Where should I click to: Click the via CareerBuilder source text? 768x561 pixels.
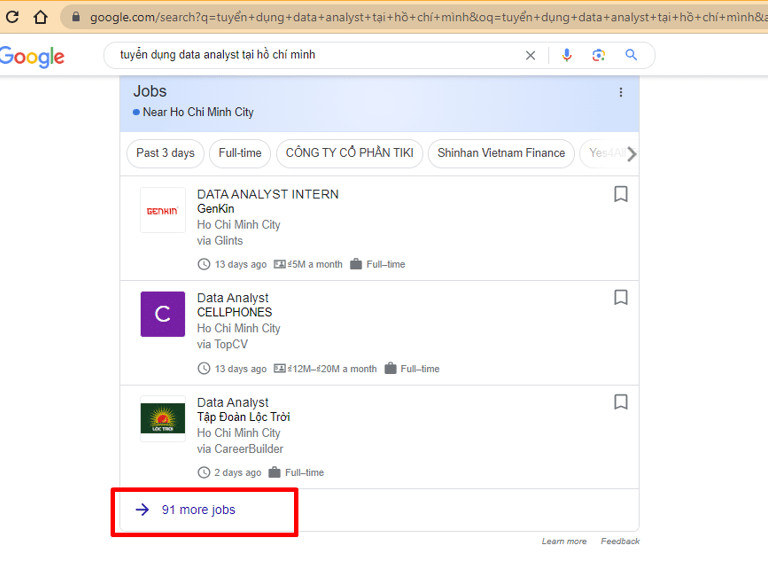tap(240, 449)
